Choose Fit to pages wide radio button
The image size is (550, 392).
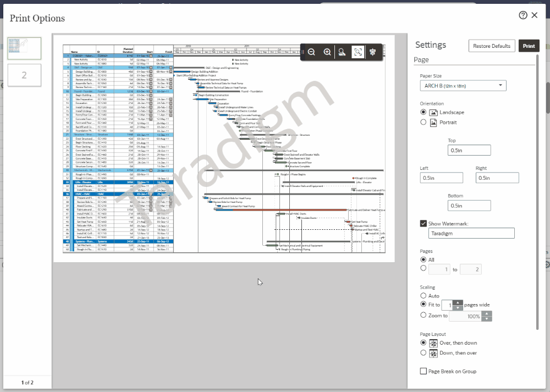coord(424,305)
